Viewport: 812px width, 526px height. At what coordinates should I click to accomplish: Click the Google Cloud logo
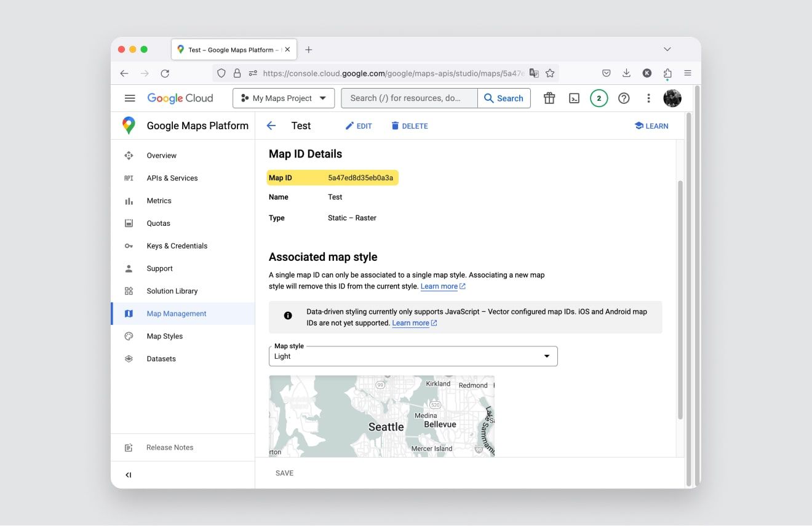(180, 98)
